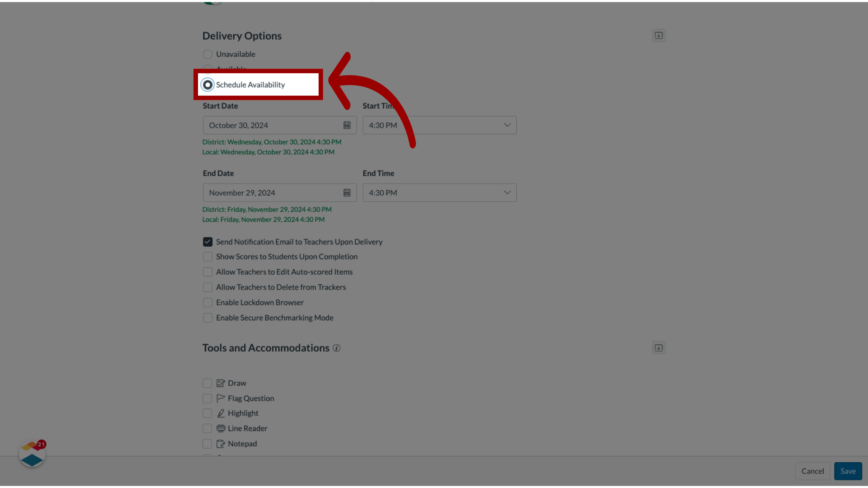
Task: Click the Delivery Options expand icon
Action: click(x=659, y=35)
